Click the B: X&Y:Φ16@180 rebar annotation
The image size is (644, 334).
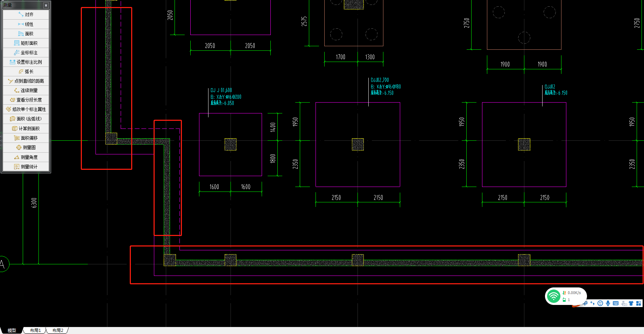click(x=386, y=86)
